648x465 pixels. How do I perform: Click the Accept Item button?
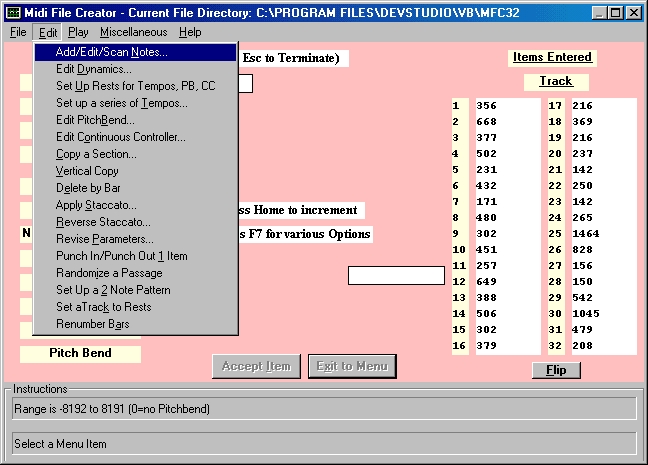pyautogui.click(x=256, y=366)
